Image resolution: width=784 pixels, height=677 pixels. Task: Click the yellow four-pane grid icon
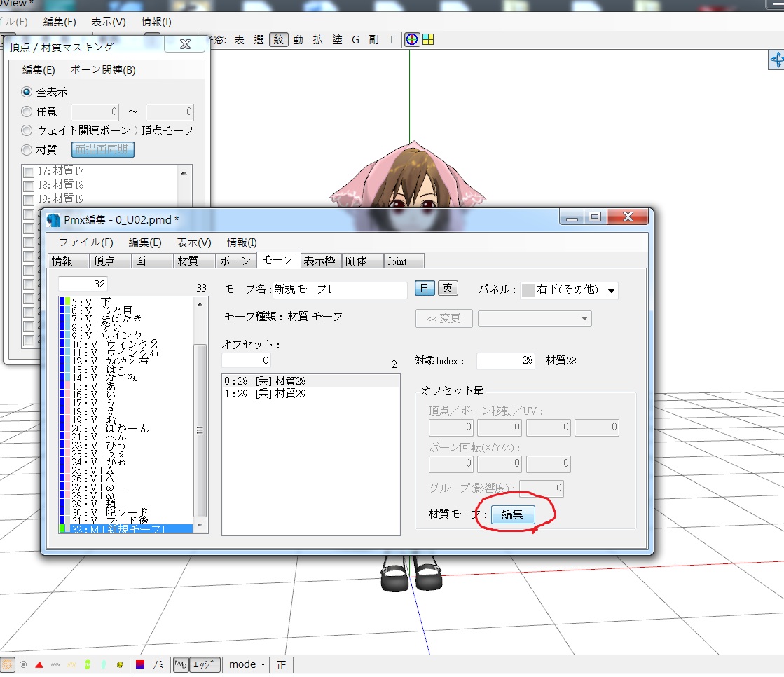[428, 39]
